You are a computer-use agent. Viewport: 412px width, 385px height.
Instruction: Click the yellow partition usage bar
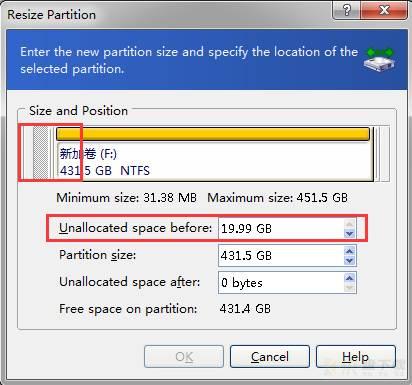[x=213, y=134]
